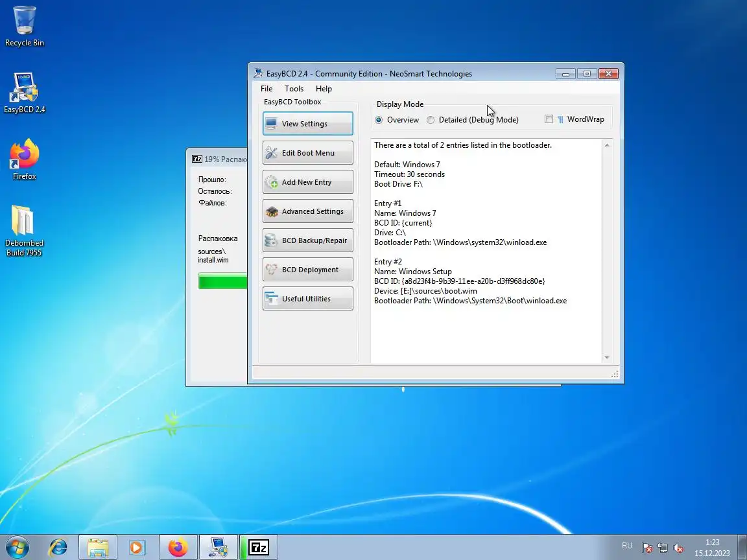Switch to Firefox in the taskbar
Viewport: 747px width, 560px height.
tap(178, 547)
